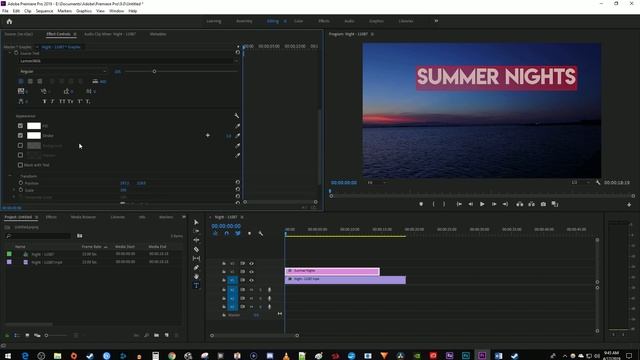Open the Button Editor plus icon
Image resolution: width=640 pixels, height=360 pixels.
tap(629, 204)
